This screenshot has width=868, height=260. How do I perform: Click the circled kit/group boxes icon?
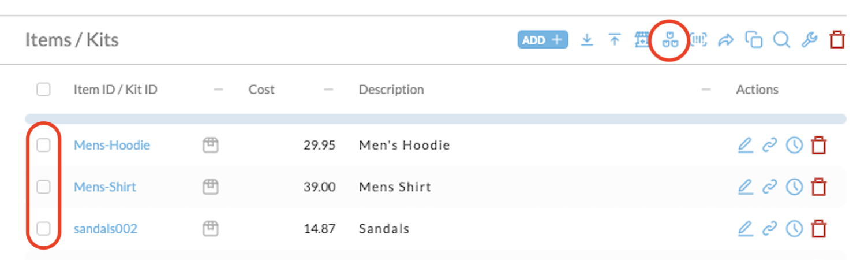(669, 40)
